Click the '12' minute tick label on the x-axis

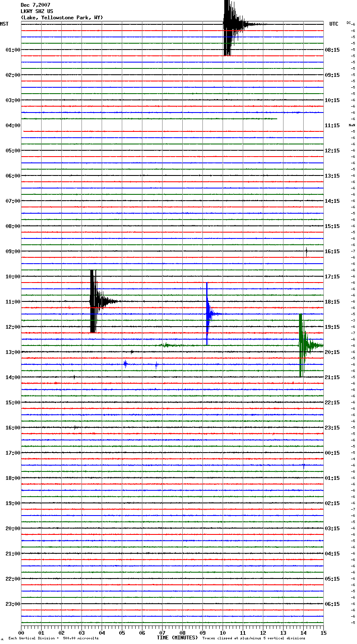pyautogui.click(x=263, y=633)
